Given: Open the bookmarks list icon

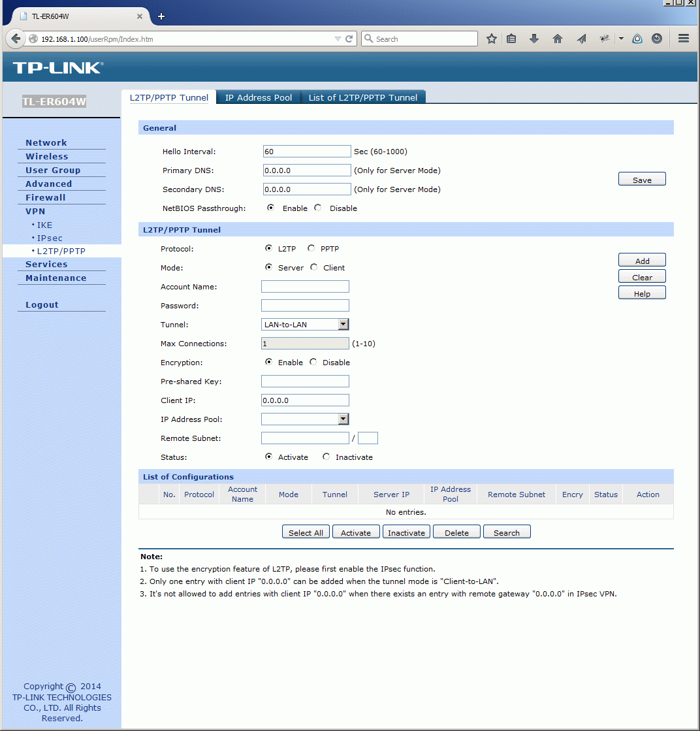Looking at the screenshot, I should (511, 39).
